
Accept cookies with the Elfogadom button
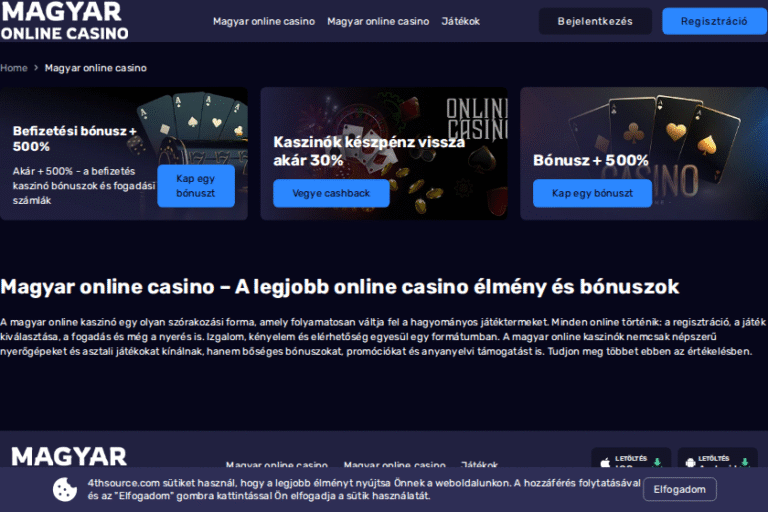tap(679, 489)
